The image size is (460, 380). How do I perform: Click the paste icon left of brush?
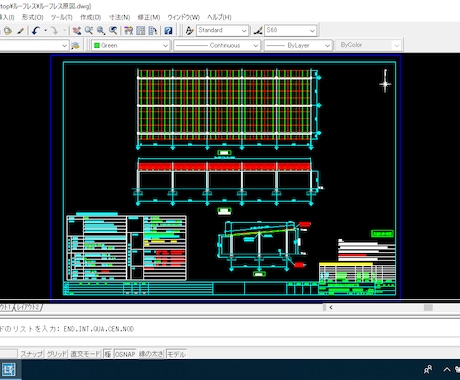8,31
